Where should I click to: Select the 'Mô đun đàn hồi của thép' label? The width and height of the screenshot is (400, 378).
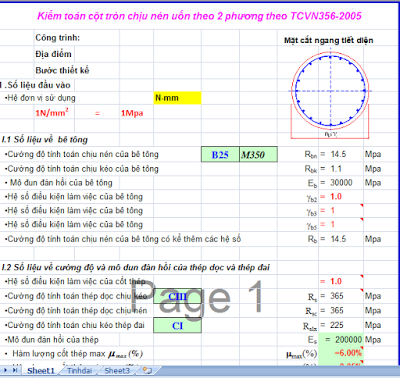click(52, 340)
